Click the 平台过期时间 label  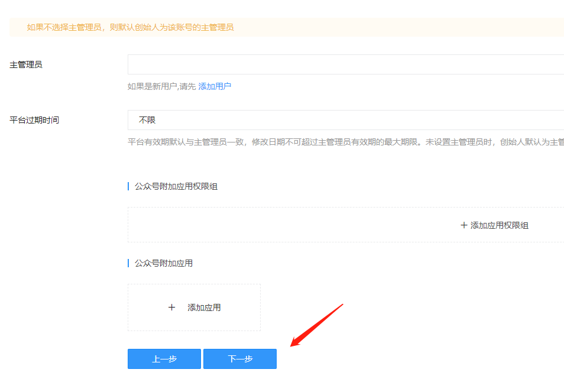(34, 120)
